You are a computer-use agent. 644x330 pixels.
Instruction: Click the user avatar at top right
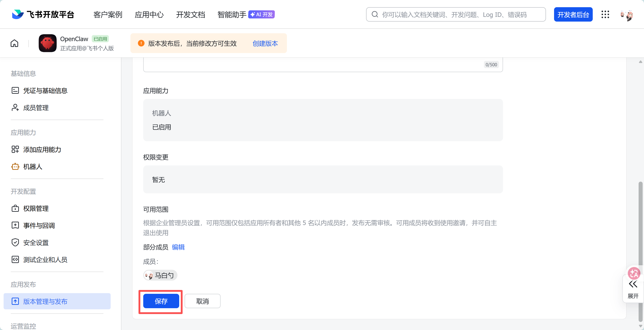pyautogui.click(x=627, y=15)
